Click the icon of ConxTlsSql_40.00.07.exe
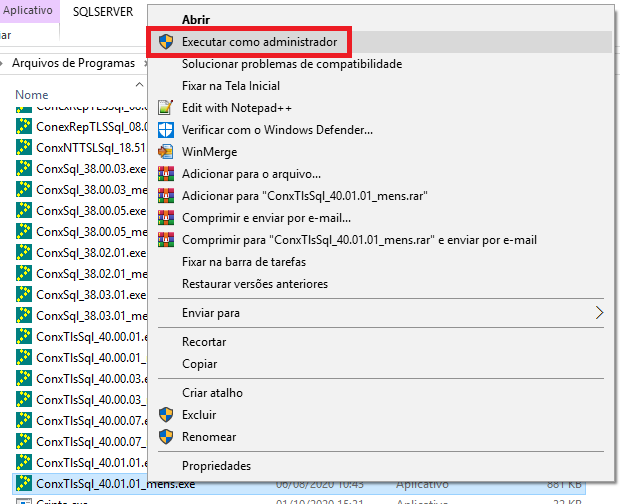The image size is (620, 504). [24, 420]
